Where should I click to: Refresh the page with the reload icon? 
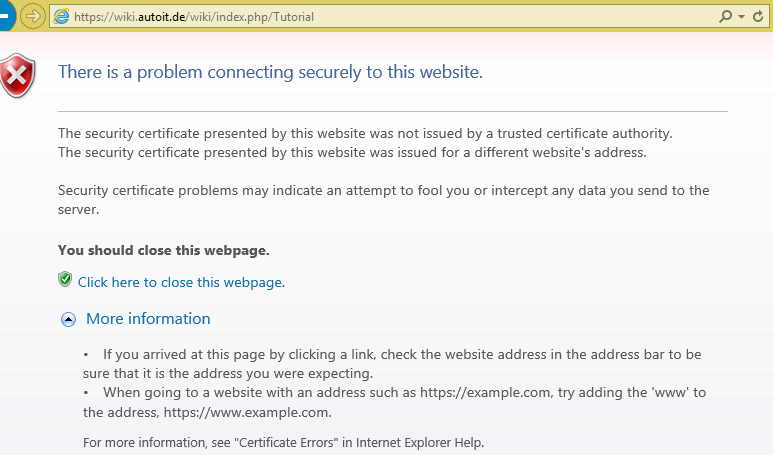[759, 17]
